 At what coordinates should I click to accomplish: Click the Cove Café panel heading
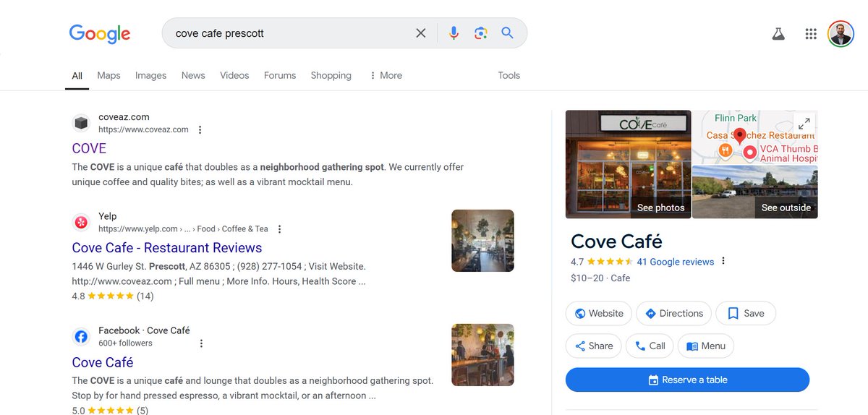[616, 241]
